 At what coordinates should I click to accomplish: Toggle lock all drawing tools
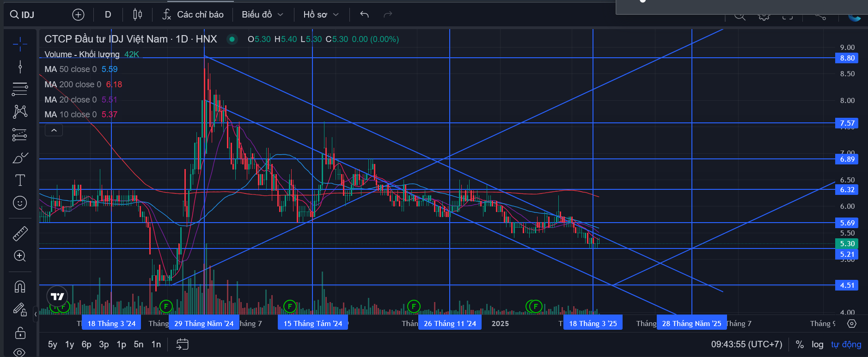20,333
